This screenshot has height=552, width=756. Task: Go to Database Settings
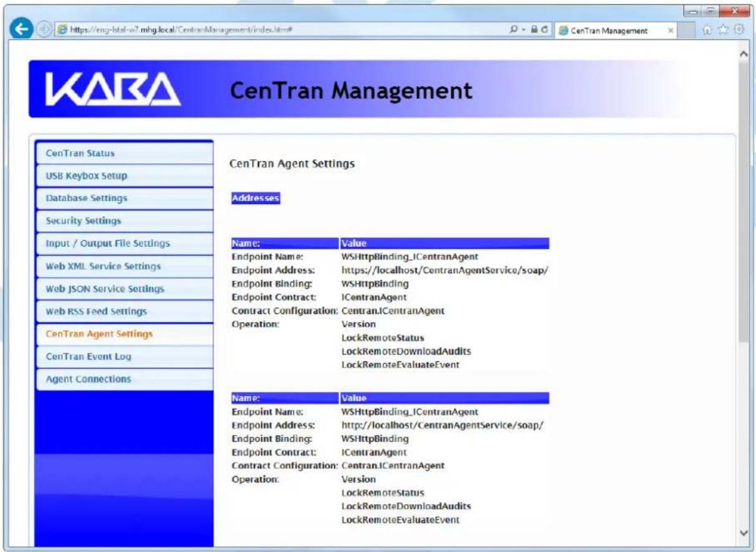(x=124, y=199)
